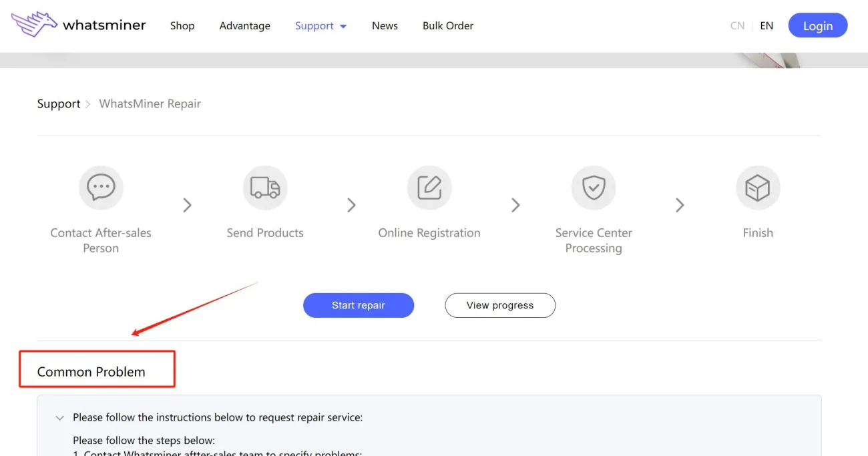Click arrow between Service Center and Finish

(680, 205)
